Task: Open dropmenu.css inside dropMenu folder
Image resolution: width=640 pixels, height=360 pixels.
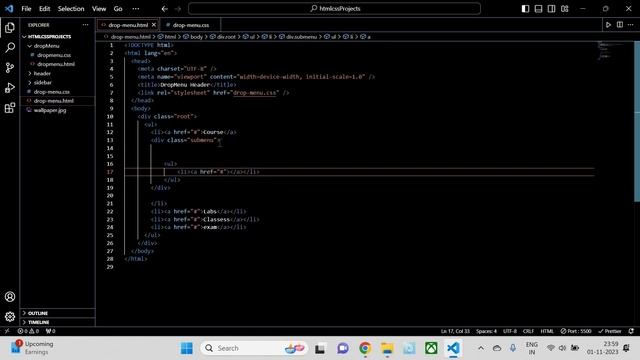Action: pyautogui.click(x=53, y=55)
